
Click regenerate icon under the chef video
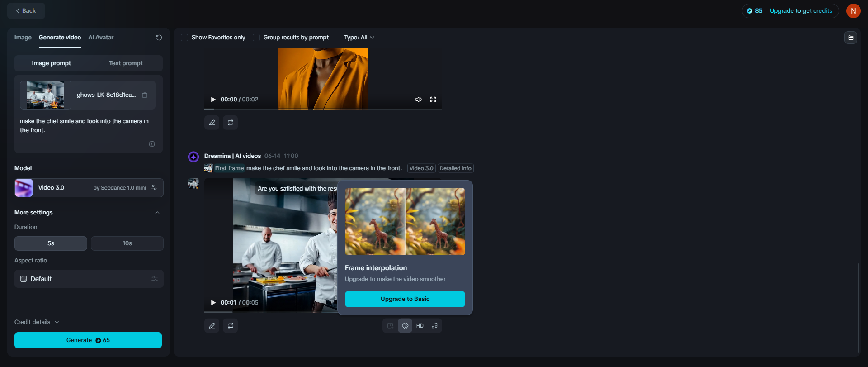(x=231, y=326)
